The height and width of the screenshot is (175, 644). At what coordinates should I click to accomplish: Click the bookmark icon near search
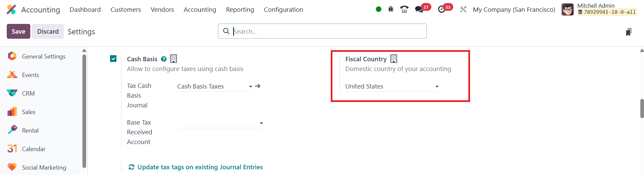(x=629, y=32)
